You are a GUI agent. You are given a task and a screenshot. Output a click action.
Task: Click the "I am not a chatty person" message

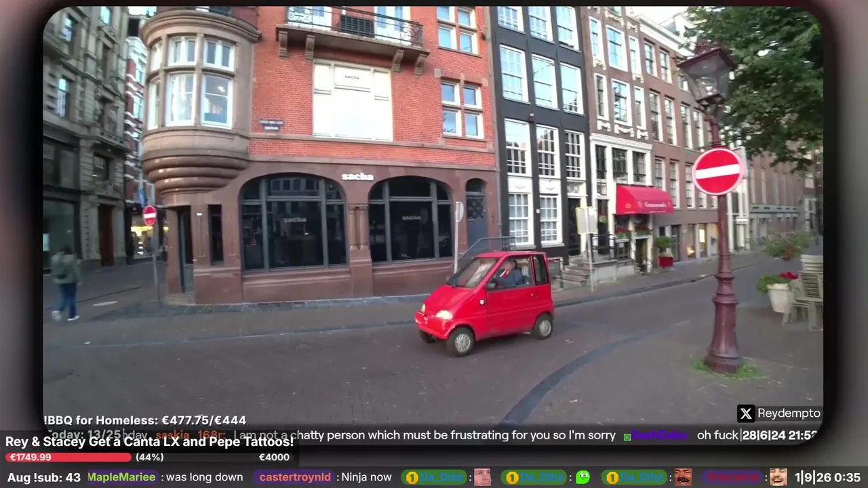click(425, 435)
